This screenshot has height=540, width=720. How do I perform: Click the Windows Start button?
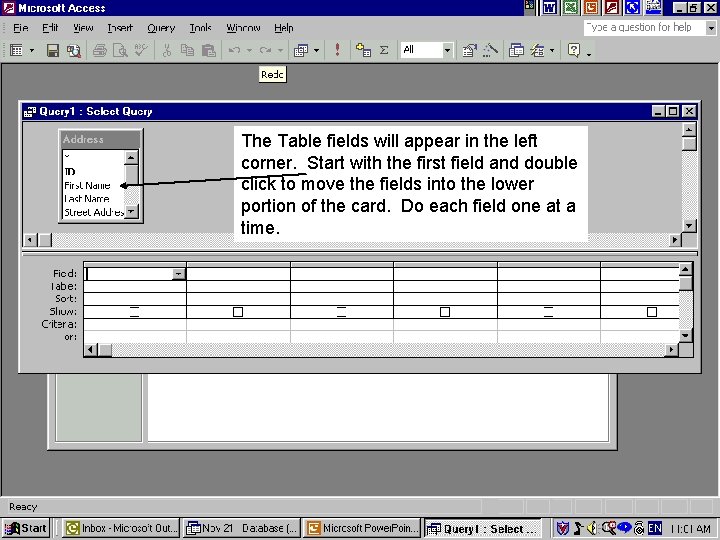click(x=26, y=529)
